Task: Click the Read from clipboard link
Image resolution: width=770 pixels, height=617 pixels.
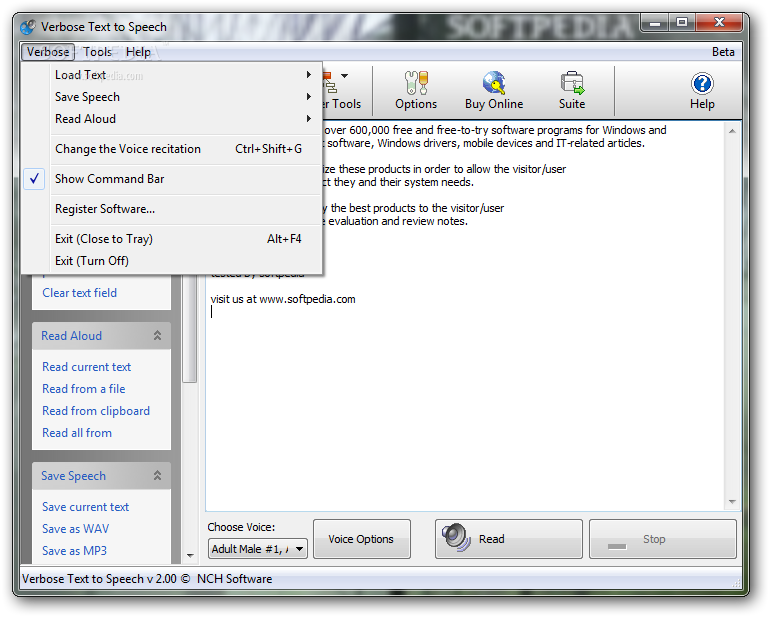Action: (96, 411)
